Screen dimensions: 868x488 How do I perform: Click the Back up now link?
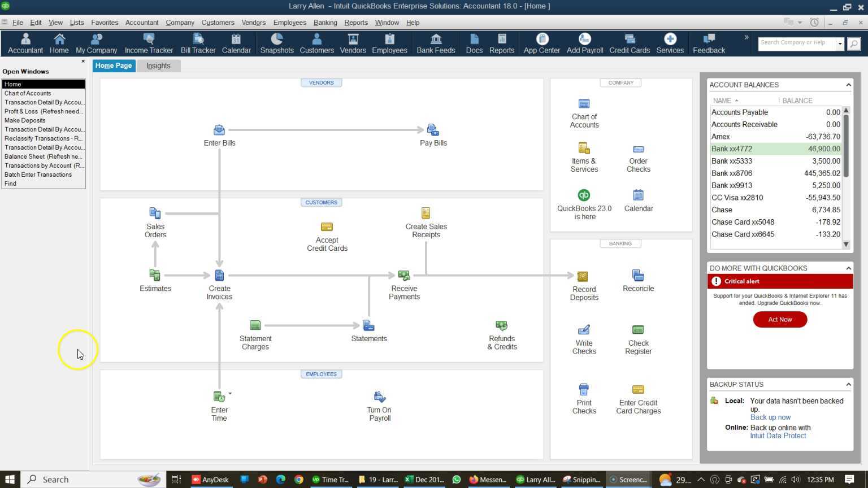click(x=770, y=417)
